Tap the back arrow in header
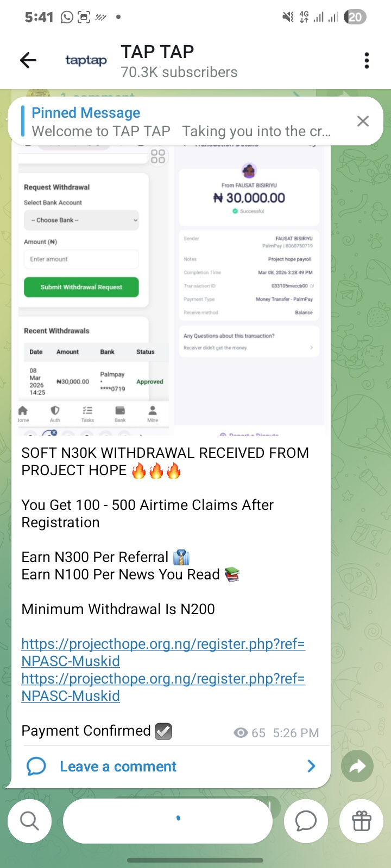The width and height of the screenshot is (391, 868). [28, 60]
